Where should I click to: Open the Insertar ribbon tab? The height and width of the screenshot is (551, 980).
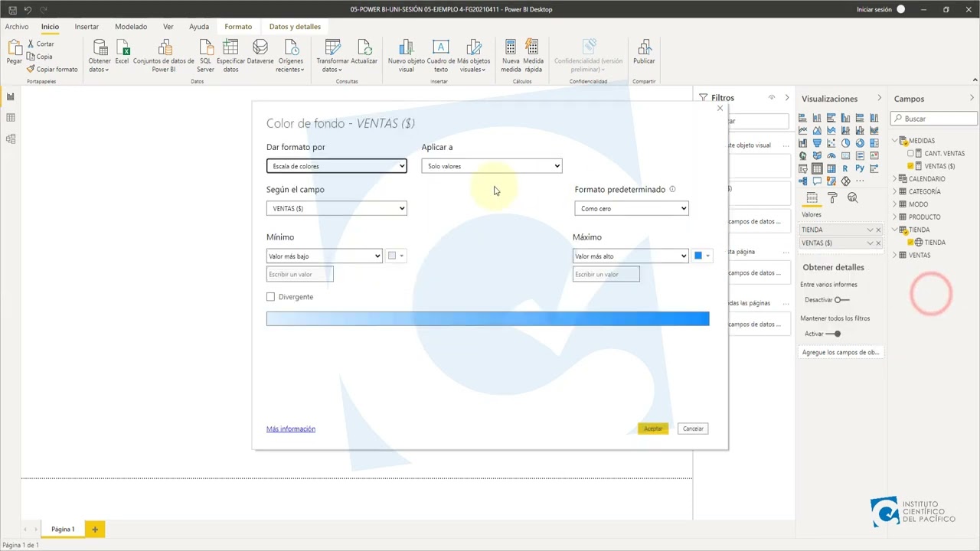[x=87, y=27]
